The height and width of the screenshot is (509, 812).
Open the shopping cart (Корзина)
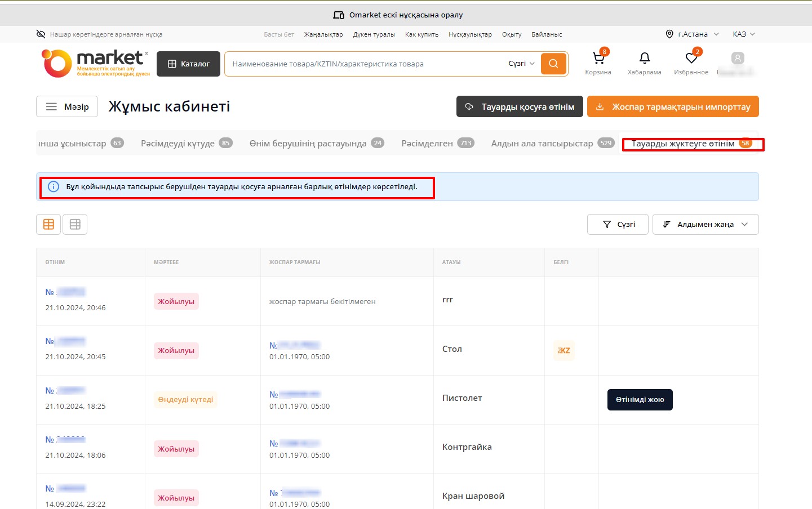(598, 59)
